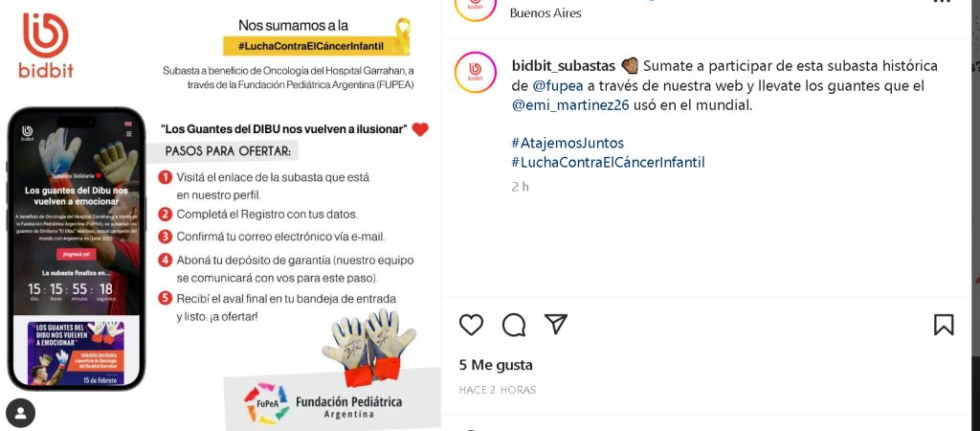
Task: Click the HACE 2 HORAS timestamp
Action: point(498,390)
